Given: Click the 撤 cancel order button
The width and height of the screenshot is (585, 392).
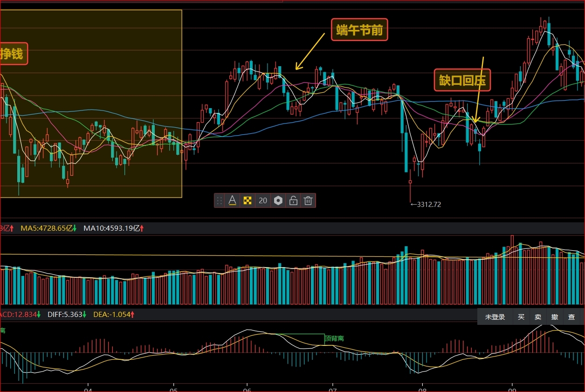Looking at the screenshot, I should [555, 317].
